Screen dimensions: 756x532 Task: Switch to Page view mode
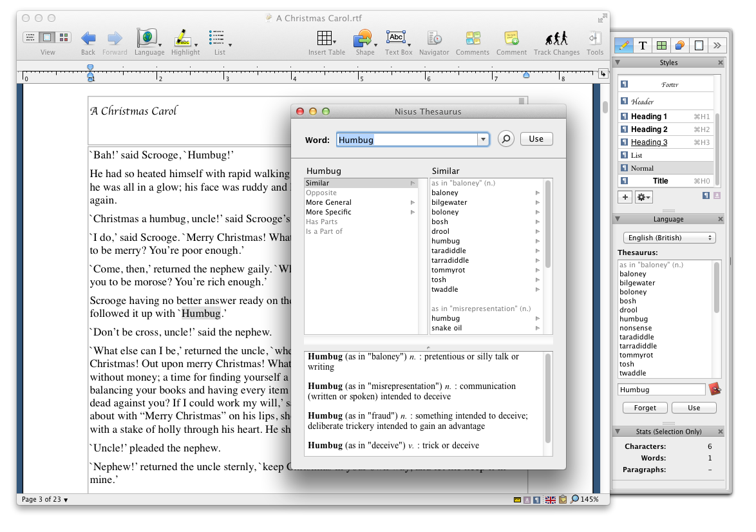pos(47,37)
